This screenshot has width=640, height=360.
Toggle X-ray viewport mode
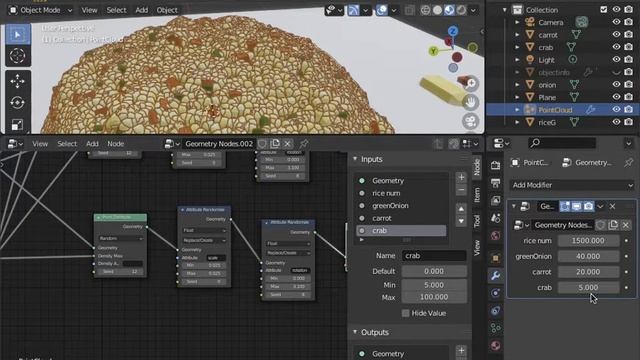pos(409,10)
